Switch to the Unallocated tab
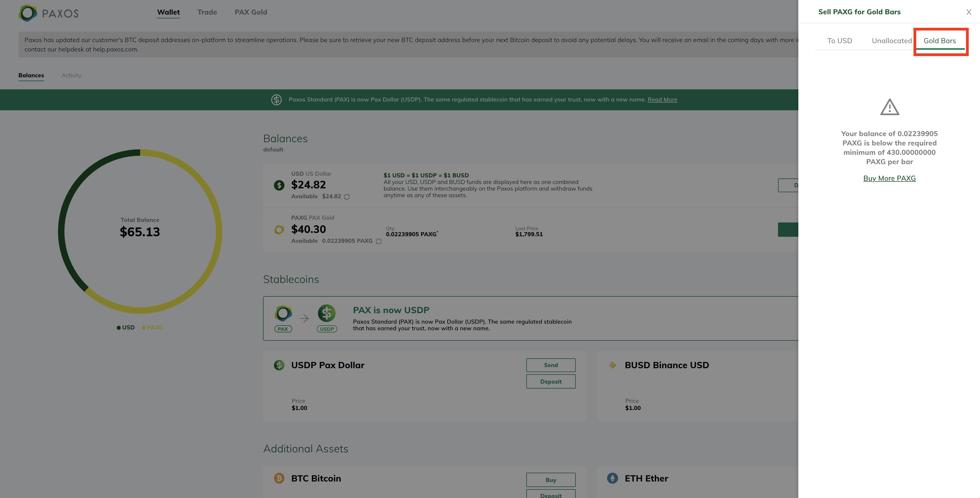980x498 pixels. point(891,41)
